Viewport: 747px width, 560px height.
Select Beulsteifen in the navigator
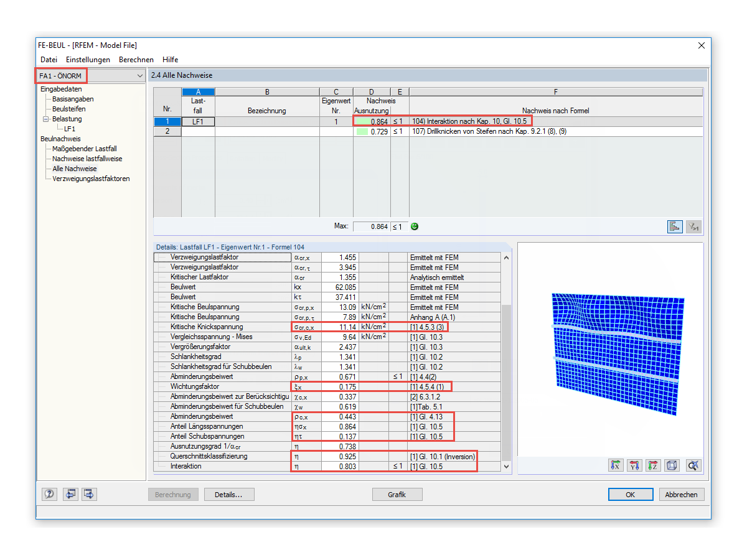69,109
